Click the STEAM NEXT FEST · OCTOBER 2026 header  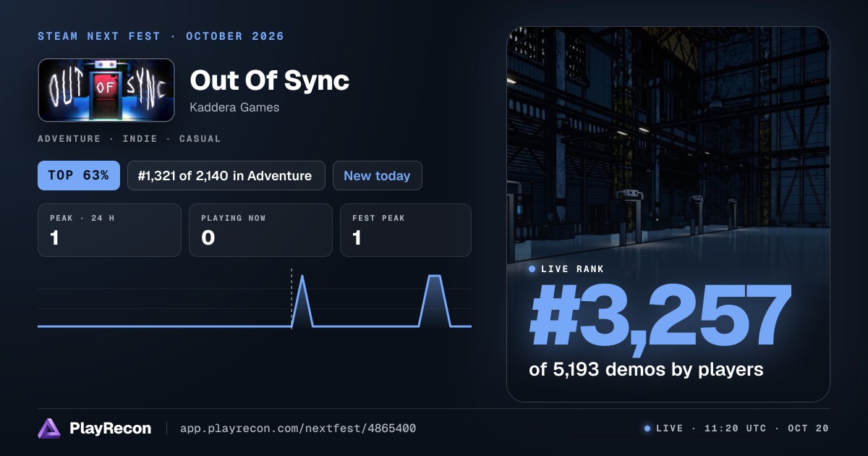click(161, 36)
